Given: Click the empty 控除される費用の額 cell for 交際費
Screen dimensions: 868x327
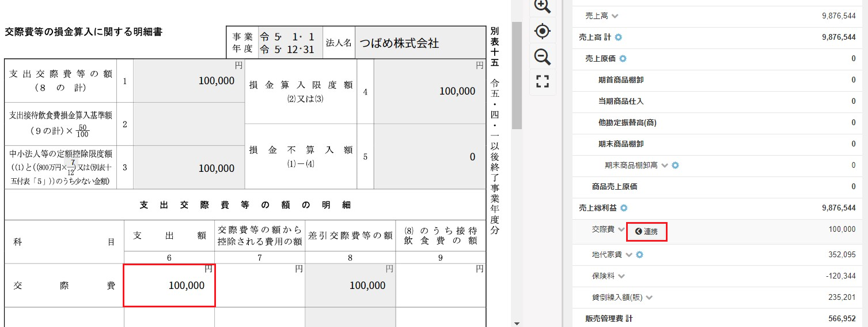Looking at the screenshot, I should [260, 285].
